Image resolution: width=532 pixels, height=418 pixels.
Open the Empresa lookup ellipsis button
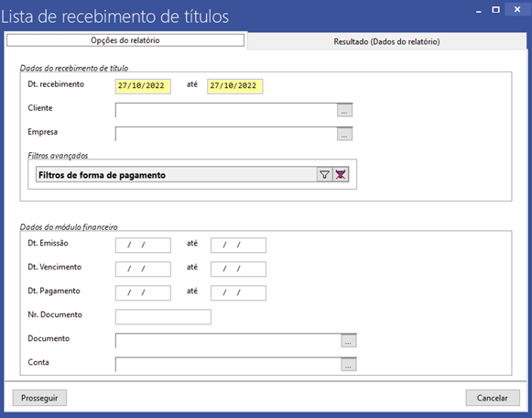[344, 134]
